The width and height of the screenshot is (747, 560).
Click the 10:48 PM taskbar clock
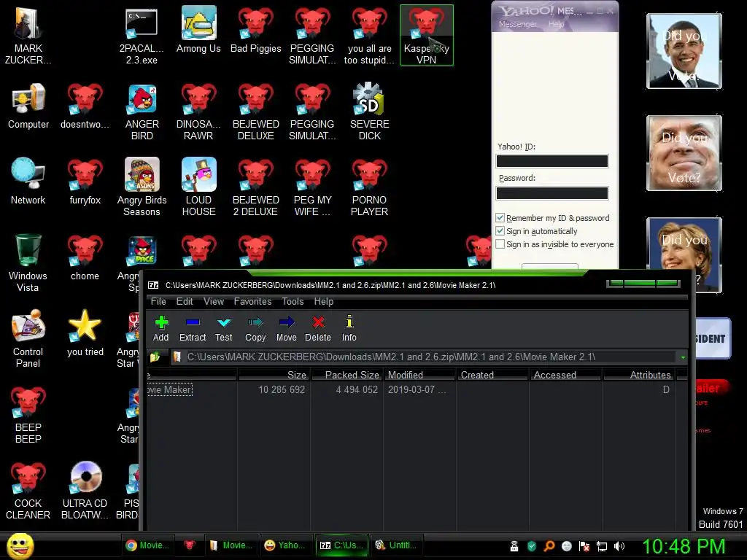[x=684, y=546]
